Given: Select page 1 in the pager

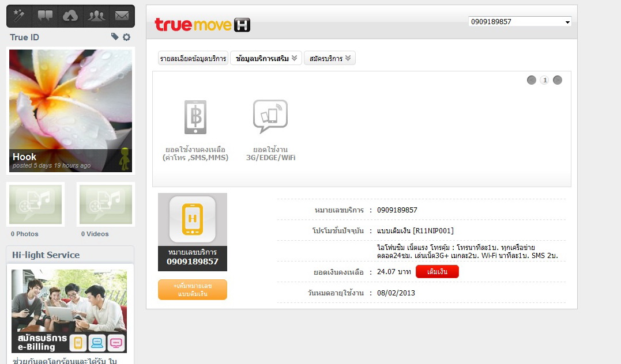Looking at the screenshot, I should pos(544,80).
